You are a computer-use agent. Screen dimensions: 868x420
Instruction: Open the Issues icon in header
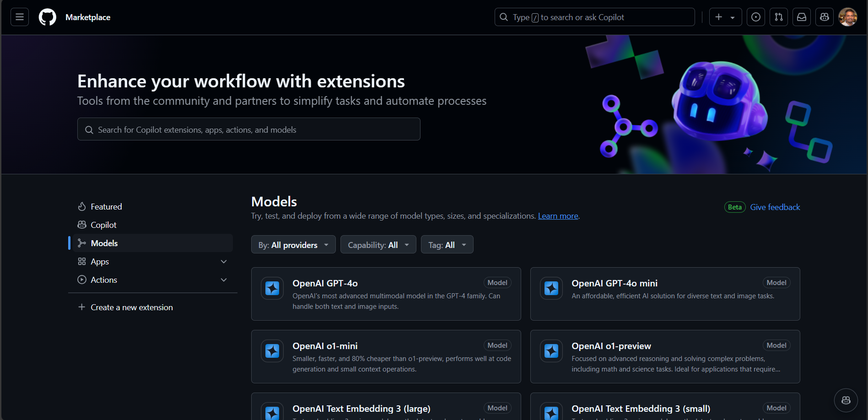coord(756,17)
